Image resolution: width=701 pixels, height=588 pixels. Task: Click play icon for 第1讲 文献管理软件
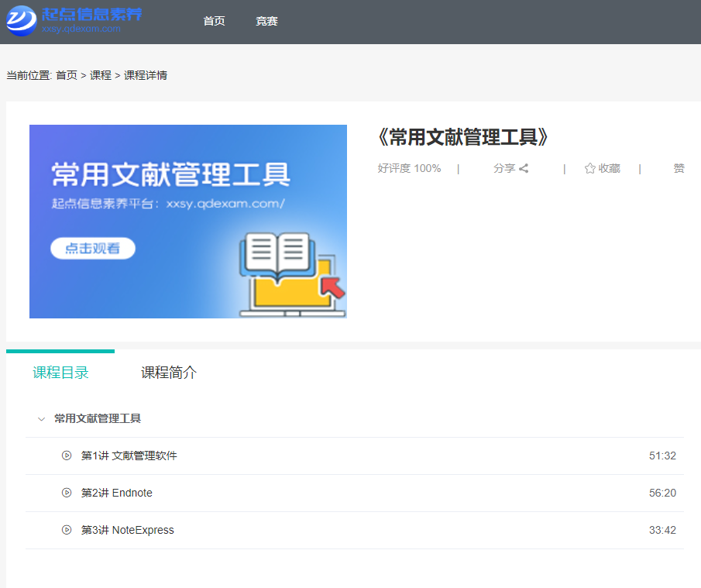pyautogui.click(x=67, y=456)
